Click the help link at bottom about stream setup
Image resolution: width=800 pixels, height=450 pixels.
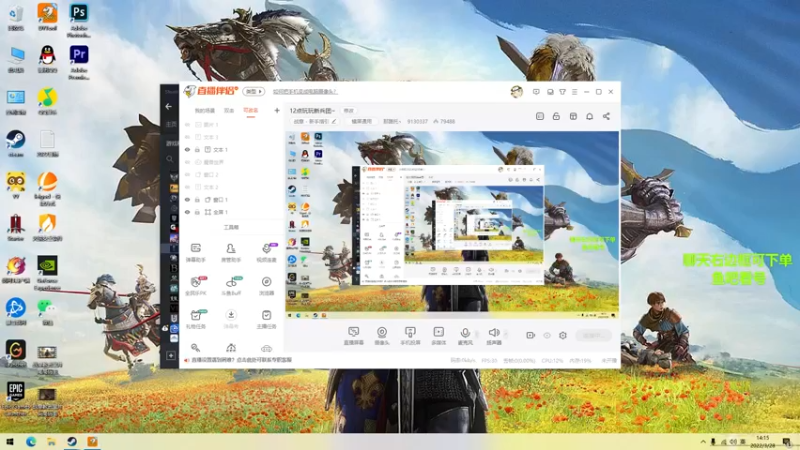click(241, 360)
